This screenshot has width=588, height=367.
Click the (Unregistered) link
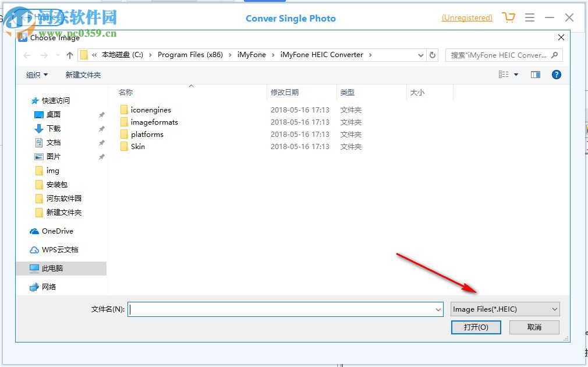point(466,17)
